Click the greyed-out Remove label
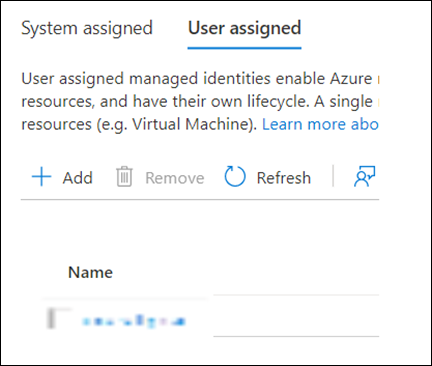Image resolution: width=432 pixels, height=366 pixels. [175, 178]
